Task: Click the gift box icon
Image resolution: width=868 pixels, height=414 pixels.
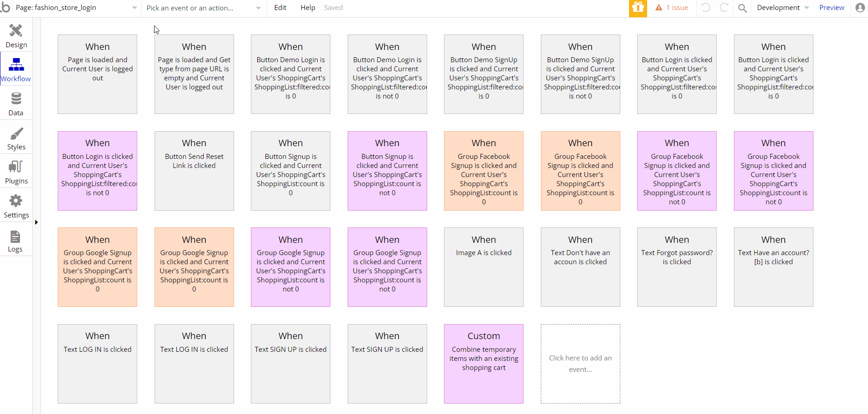Action: [638, 8]
